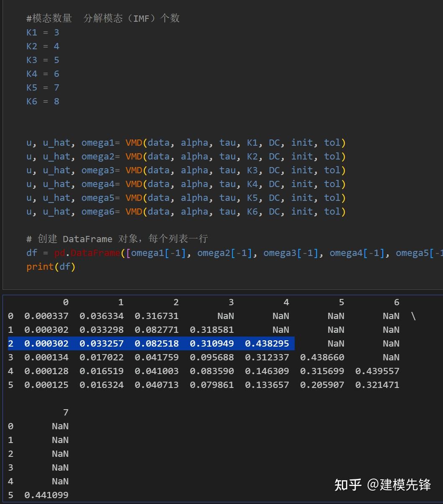443x504 pixels.
Task: Select the variable K3 = 5 line
Action: coord(42,60)
